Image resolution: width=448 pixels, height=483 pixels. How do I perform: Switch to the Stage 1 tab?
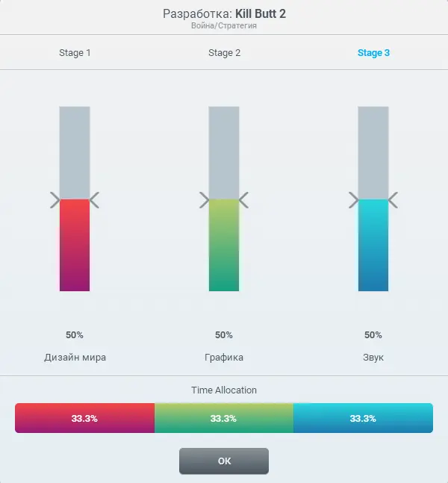click(x=75, y=53)
